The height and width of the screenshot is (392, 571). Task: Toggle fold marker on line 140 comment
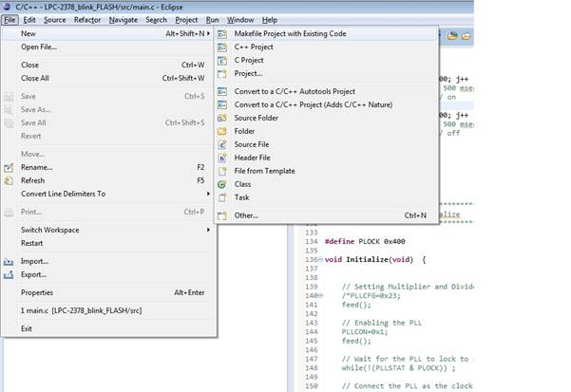(320, 296)
